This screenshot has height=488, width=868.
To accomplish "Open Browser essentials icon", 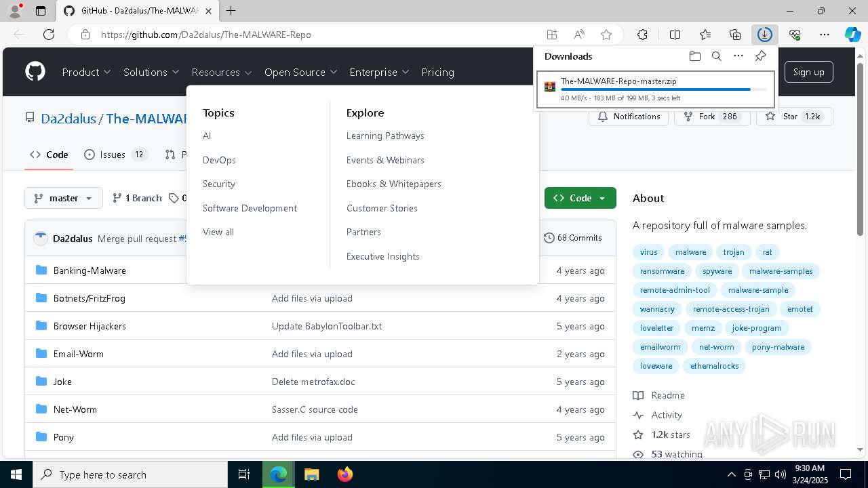I will point(795,35).
